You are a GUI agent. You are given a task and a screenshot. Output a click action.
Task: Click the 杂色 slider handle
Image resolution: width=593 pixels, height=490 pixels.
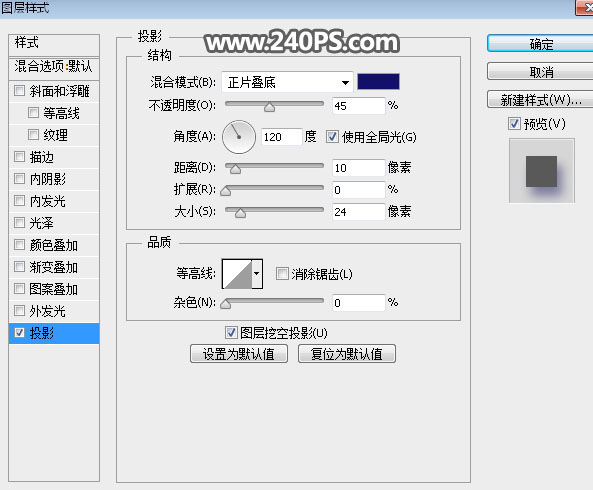click(226, 304)
